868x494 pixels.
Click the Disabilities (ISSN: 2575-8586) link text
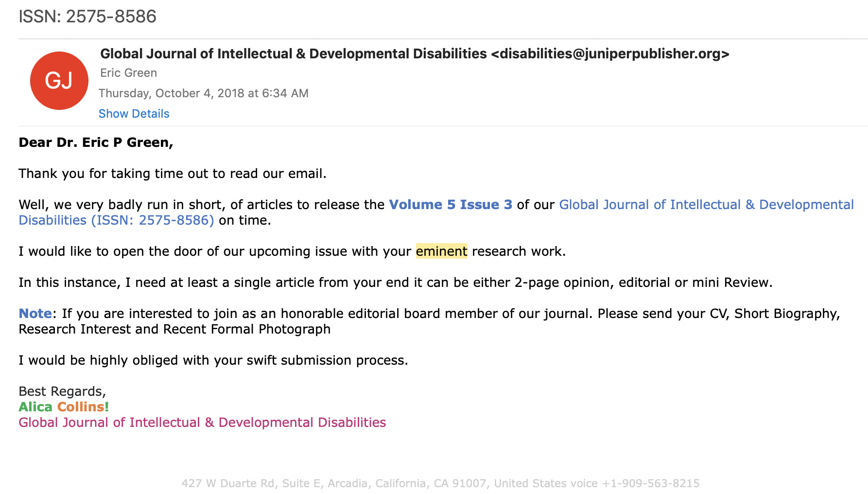pos(116,220)
